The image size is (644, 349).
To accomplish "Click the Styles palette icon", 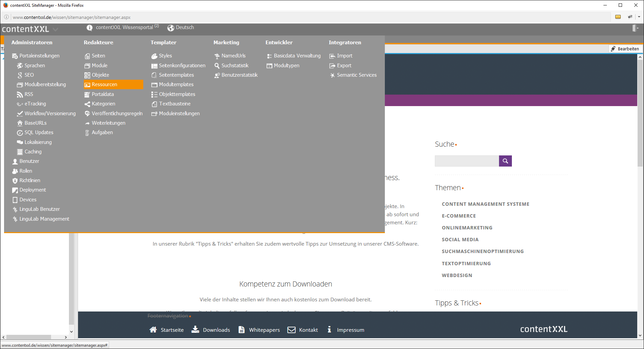I will point(154,56).
